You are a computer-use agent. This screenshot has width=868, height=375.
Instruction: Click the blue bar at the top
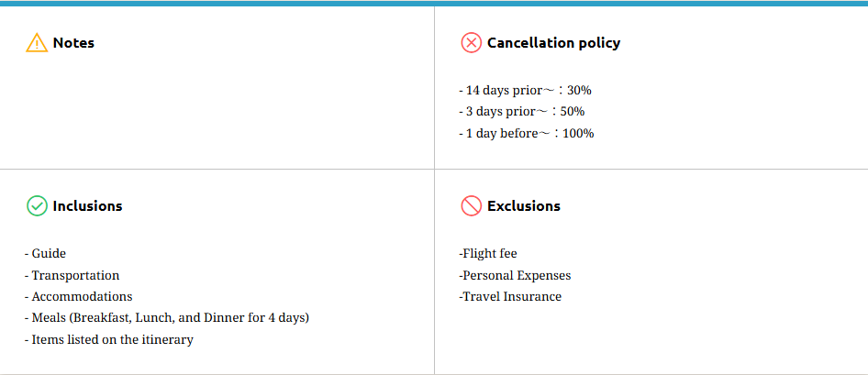click(434, 3)
